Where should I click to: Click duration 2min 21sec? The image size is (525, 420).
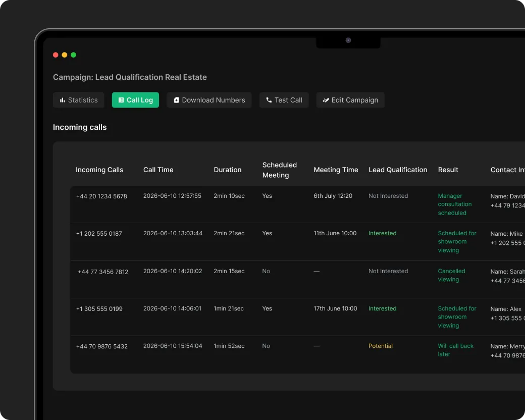[x=229, y=233]
